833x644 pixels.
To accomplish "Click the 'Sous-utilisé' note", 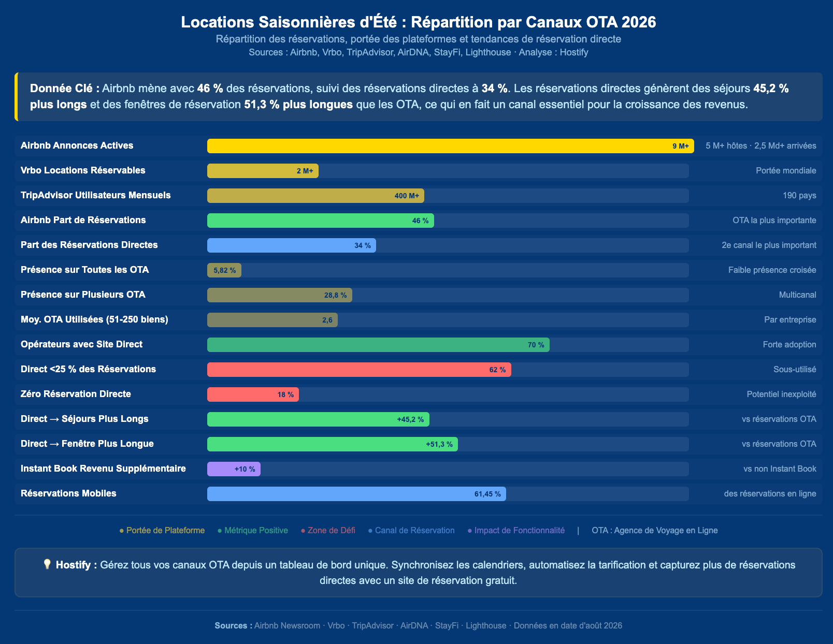I will click(x=795, y=369).
